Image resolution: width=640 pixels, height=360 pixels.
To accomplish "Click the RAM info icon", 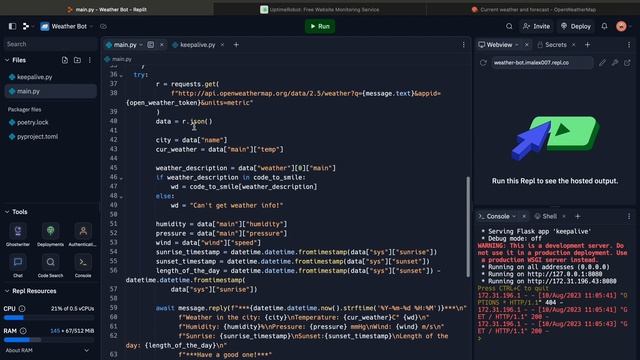I will [x=23, y=331].
